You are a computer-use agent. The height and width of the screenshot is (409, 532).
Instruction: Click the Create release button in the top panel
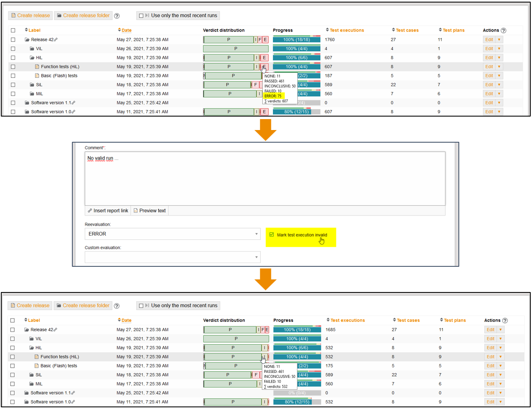30,16
